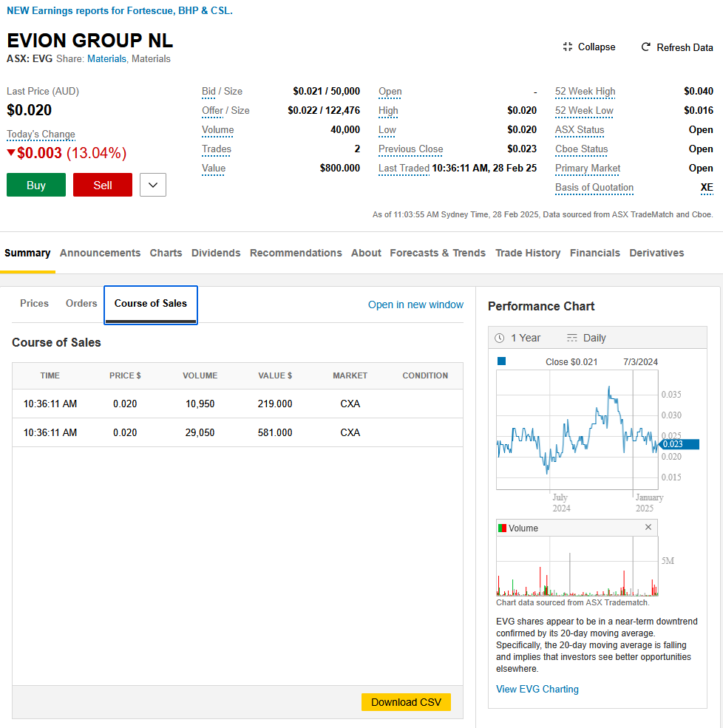Click the Volume label in quote details

[218, 130]
